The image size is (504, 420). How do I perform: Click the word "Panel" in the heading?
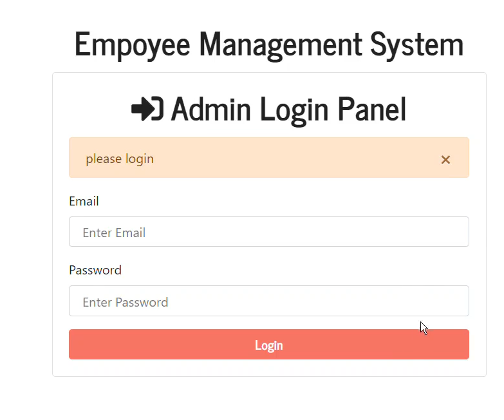tap(373, 109)
